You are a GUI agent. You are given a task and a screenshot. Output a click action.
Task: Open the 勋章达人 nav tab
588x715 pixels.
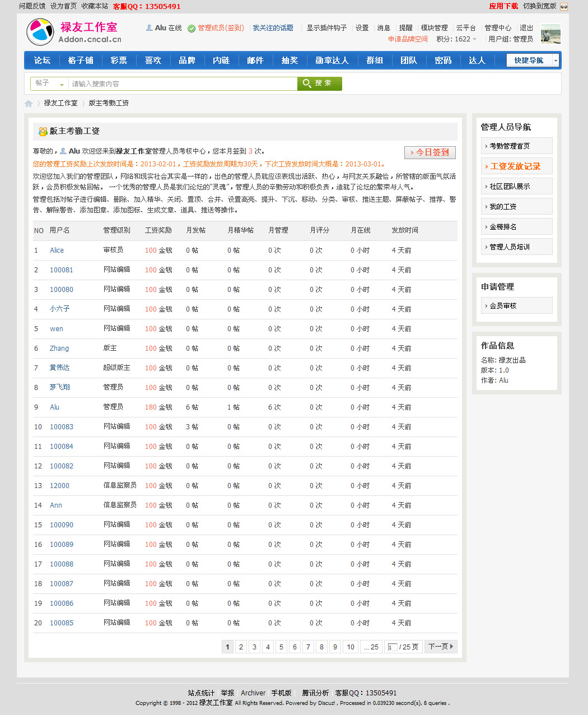(332, 60)
